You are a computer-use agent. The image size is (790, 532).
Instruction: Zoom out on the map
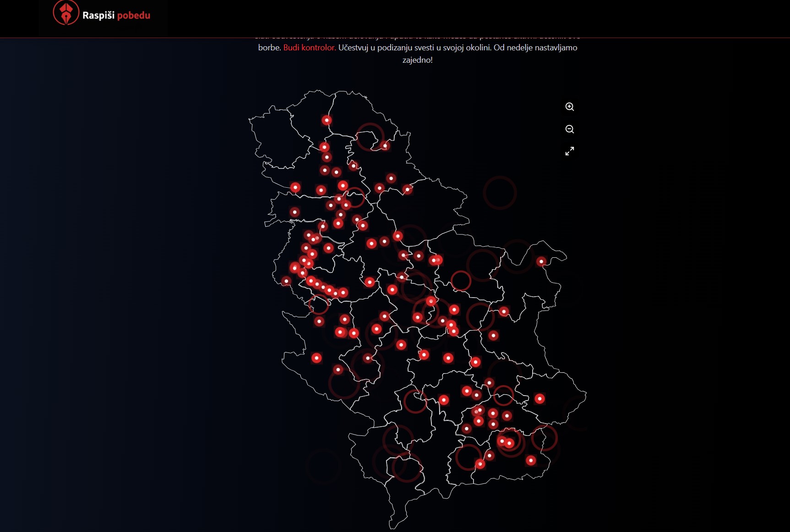[x=569, y=129]
